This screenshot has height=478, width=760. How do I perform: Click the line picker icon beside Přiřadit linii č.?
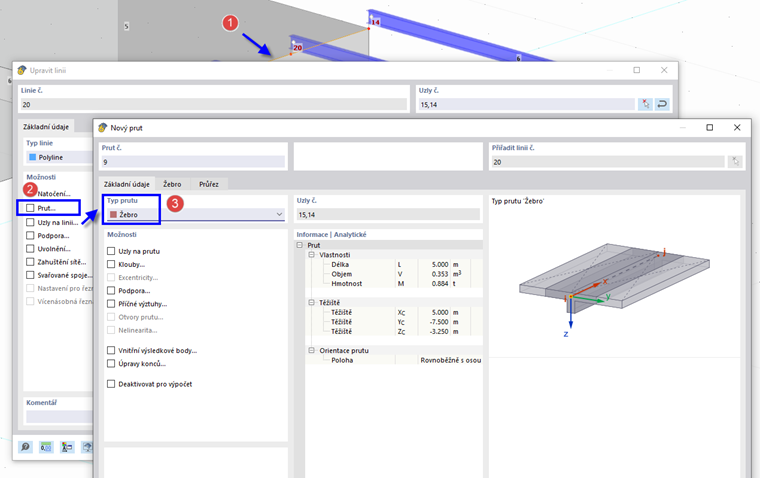pyautogui.click(x=735, y=162)
